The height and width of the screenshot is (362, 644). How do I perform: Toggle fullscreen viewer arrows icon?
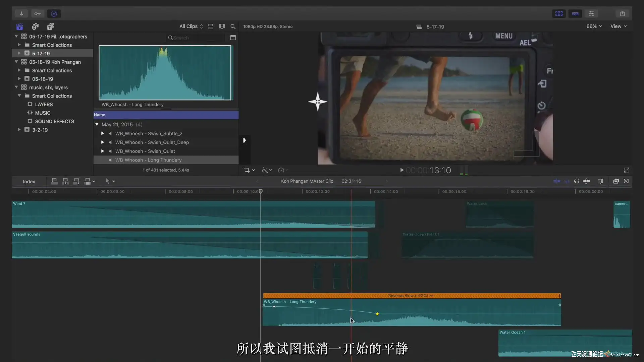pos(626,170)
